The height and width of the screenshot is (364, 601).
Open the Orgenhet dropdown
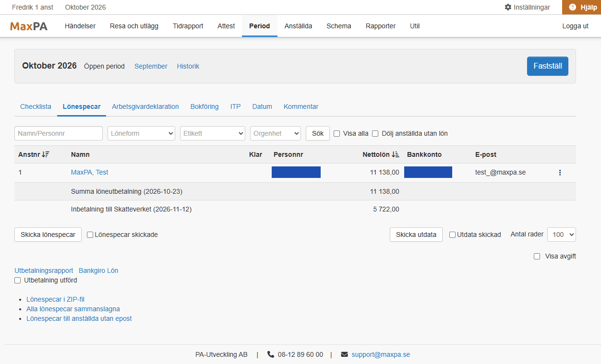coord(276,133)
